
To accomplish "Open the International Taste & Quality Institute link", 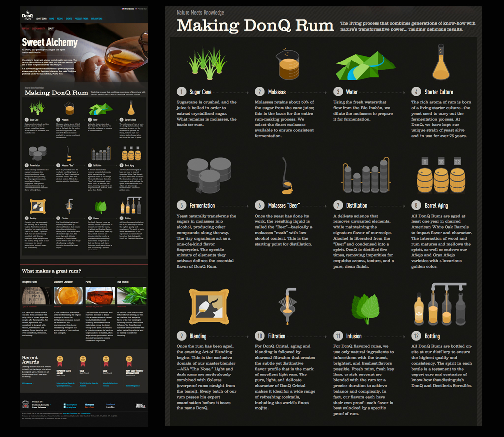I will click(x=65, y=384).
